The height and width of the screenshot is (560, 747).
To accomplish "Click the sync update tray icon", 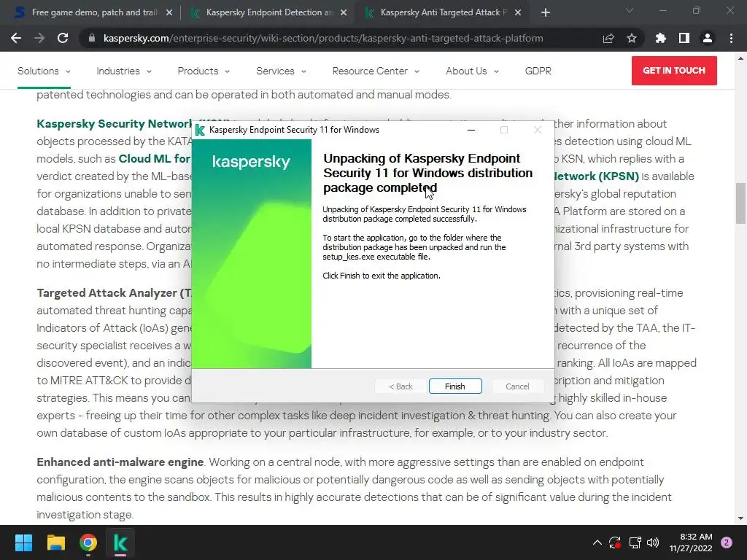I will coord(615,542).
